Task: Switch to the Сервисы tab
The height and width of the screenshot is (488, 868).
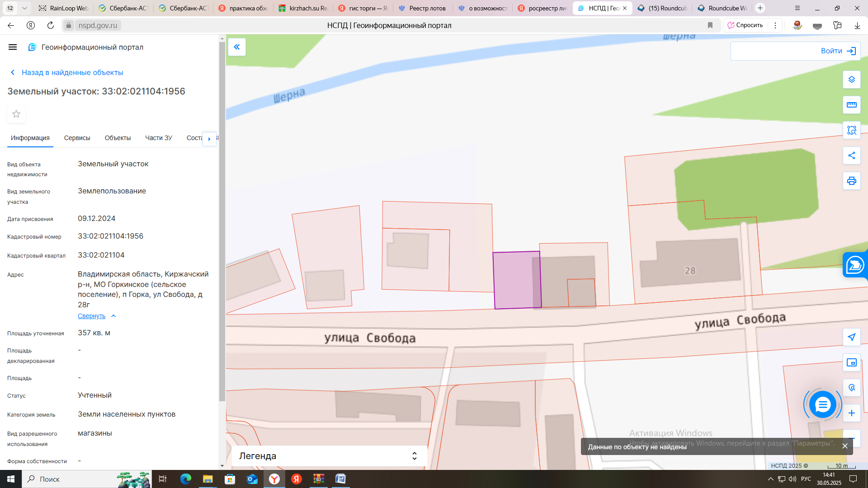Action: click(77, 138)
